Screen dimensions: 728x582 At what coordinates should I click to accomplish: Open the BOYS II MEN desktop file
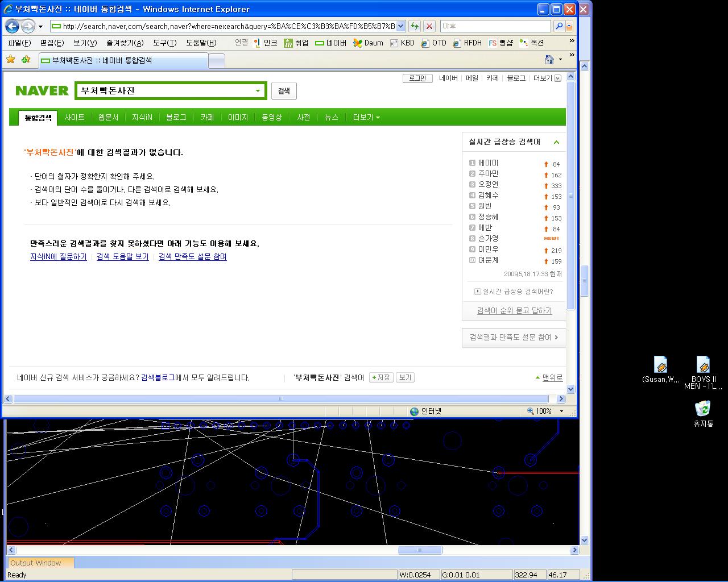pos(703,373)
